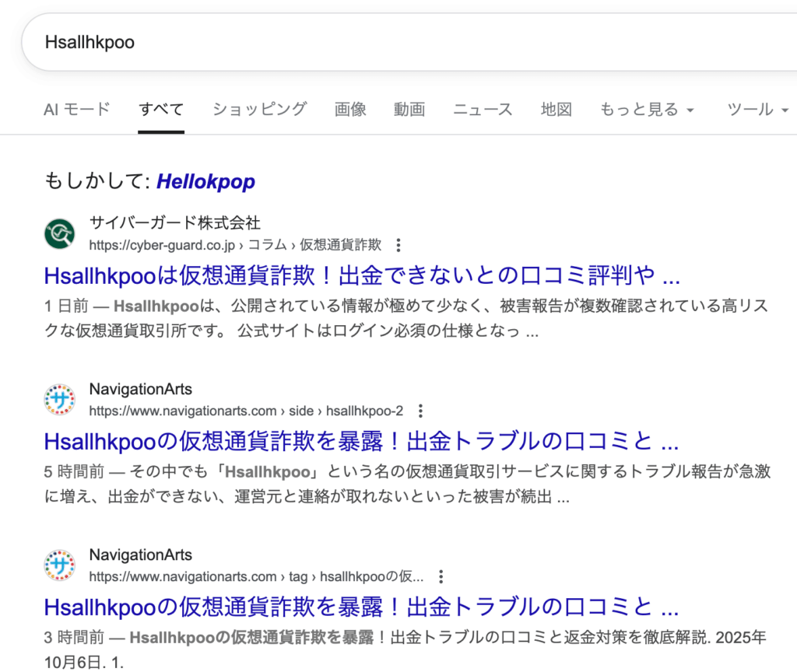Select the 地図 tab
The width and height of the screenshot is (797, 672).
tap(556, 110)
